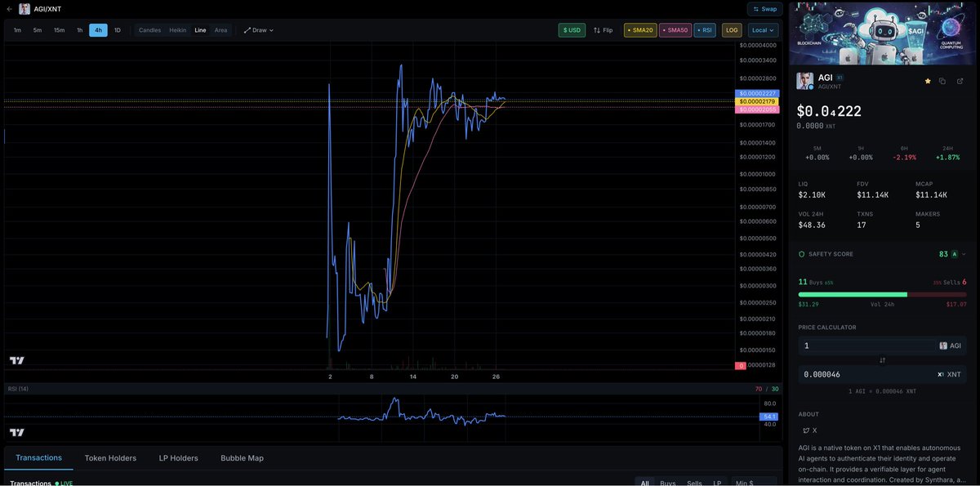Open the X social link under About

[810, 430]
